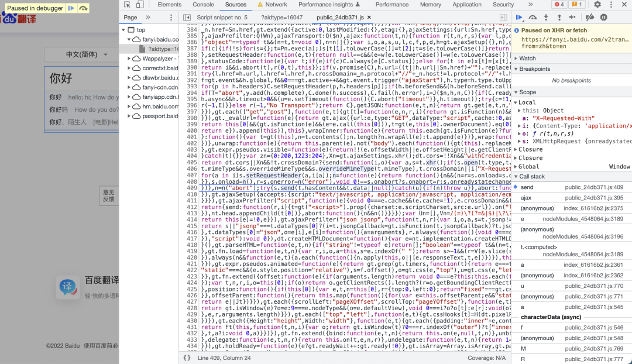This screenshot has height=364, width=632.
Task: Click Coverage: N/A status text
Action: point(486,358)
